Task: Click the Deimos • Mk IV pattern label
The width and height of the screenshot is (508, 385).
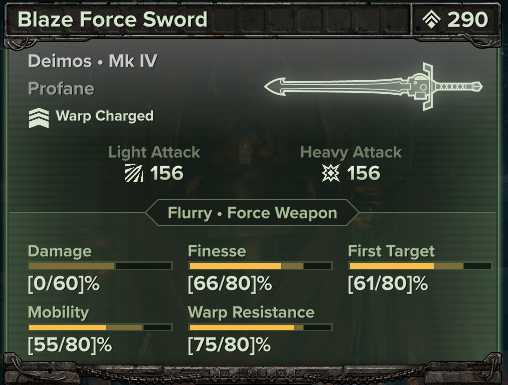Action: [x=93, y=61]
